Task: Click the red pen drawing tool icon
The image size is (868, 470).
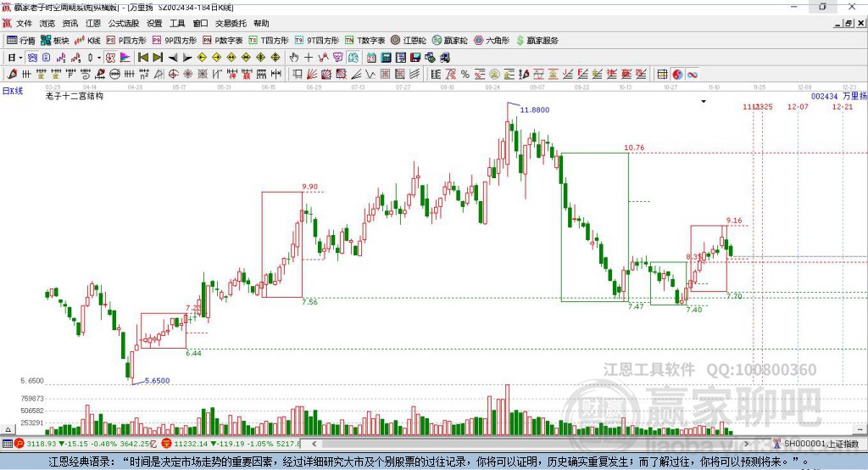Action: click(12, 75)
